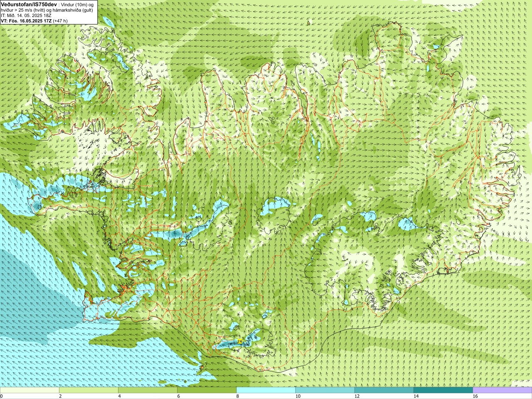Viewport: 532px width, 399px height.
Task: Select the 10–12 m/s turquoise legend swatch
Action: tap(325, 390)
